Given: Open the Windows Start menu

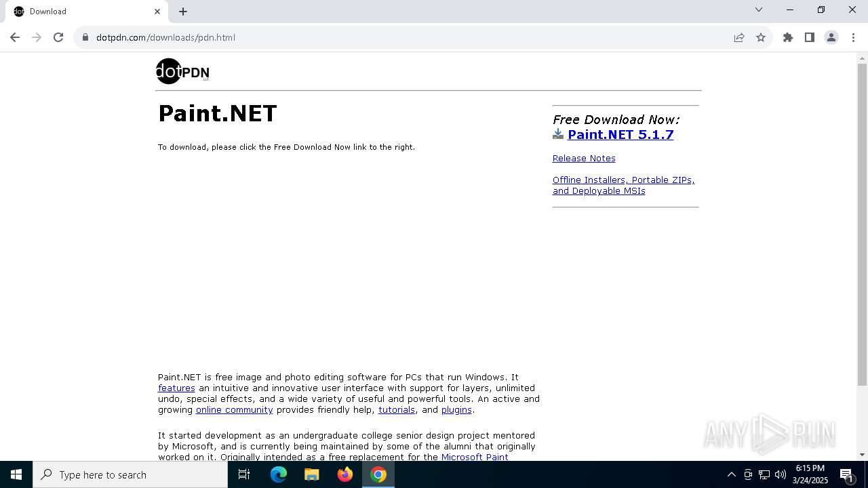Looking at the screenshot, I should [x=16, y=474].
